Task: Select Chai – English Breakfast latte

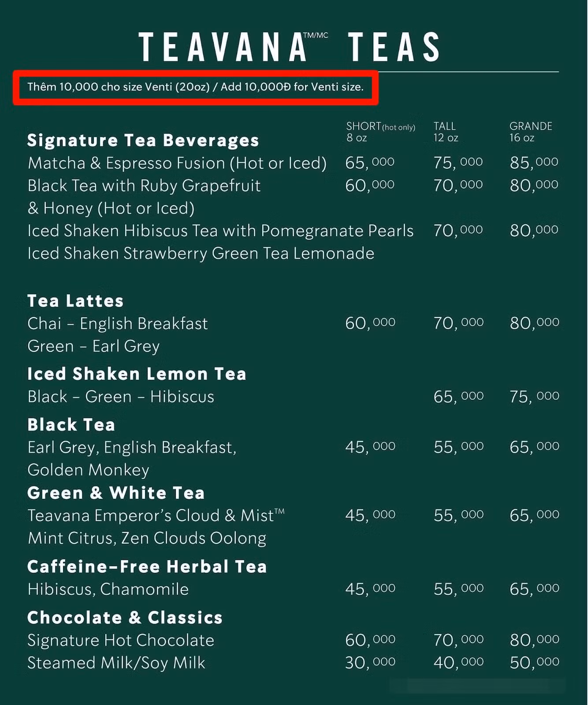Action: [x=117, y=323]
